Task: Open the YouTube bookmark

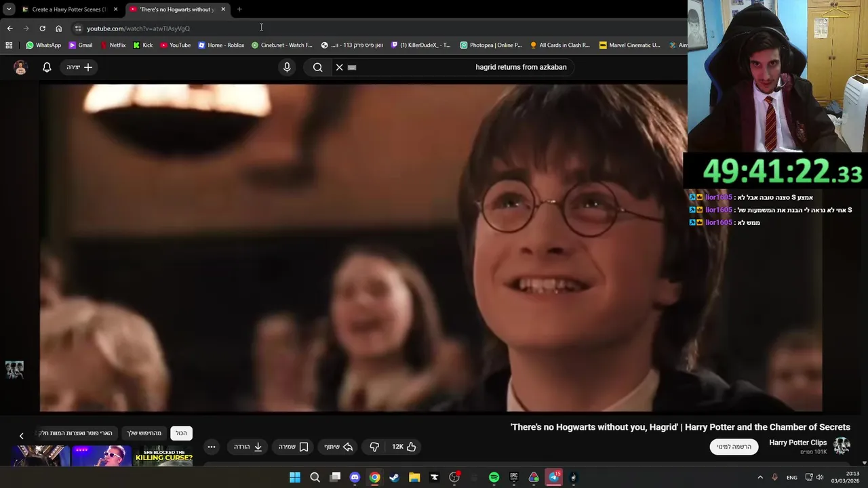Action: 176,45
